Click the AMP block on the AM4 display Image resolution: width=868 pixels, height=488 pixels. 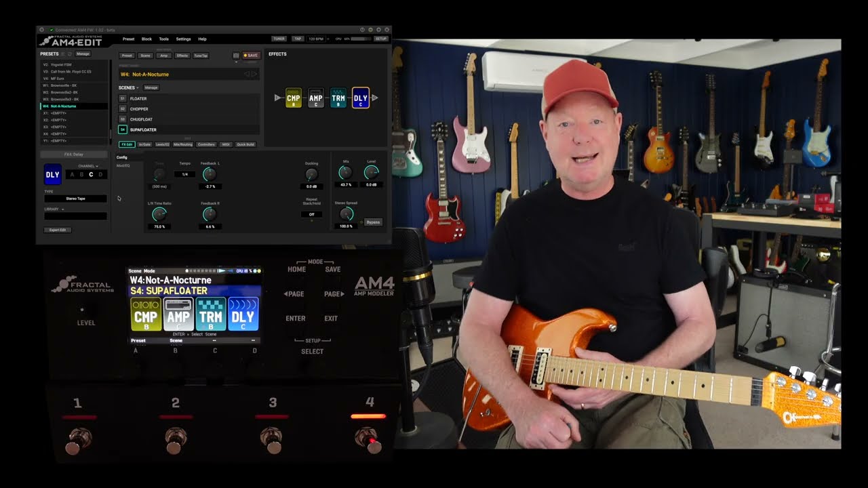(x=178, y=314)
